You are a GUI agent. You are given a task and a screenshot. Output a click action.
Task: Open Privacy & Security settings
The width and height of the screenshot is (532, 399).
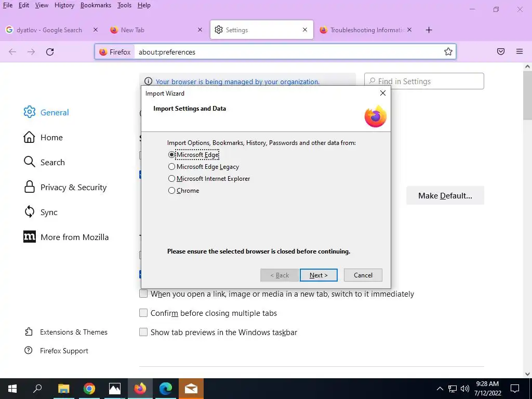pos(65,187)
